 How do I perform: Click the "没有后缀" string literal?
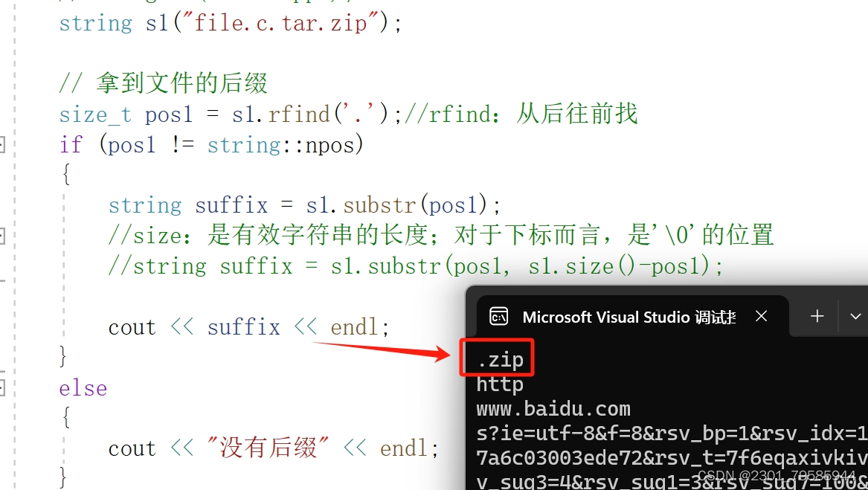269,448
